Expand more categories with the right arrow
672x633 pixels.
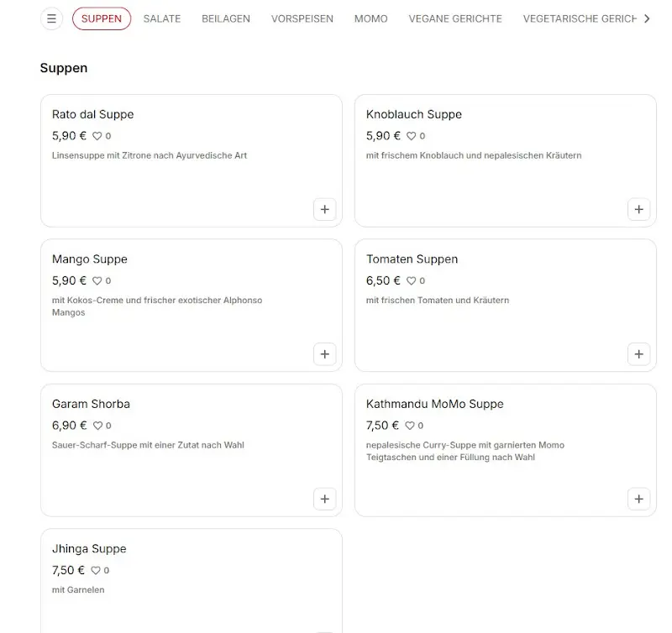tap(648, 18)
